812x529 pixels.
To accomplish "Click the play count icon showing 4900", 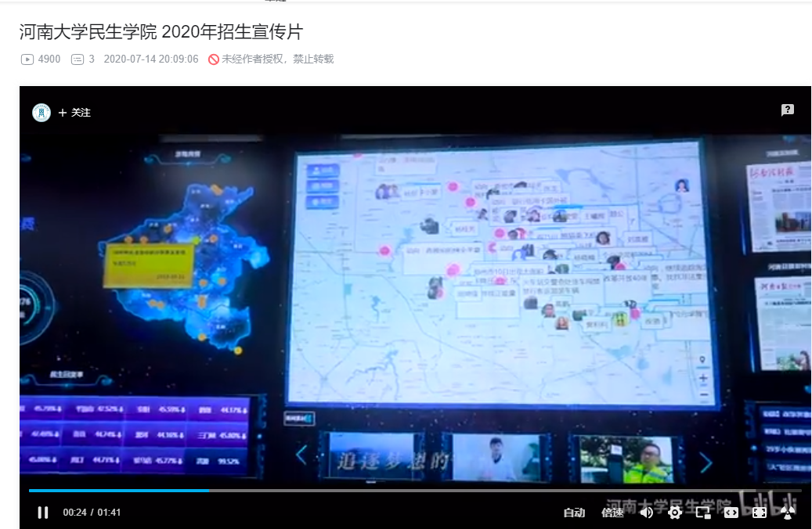I will (x=27, y=59).
